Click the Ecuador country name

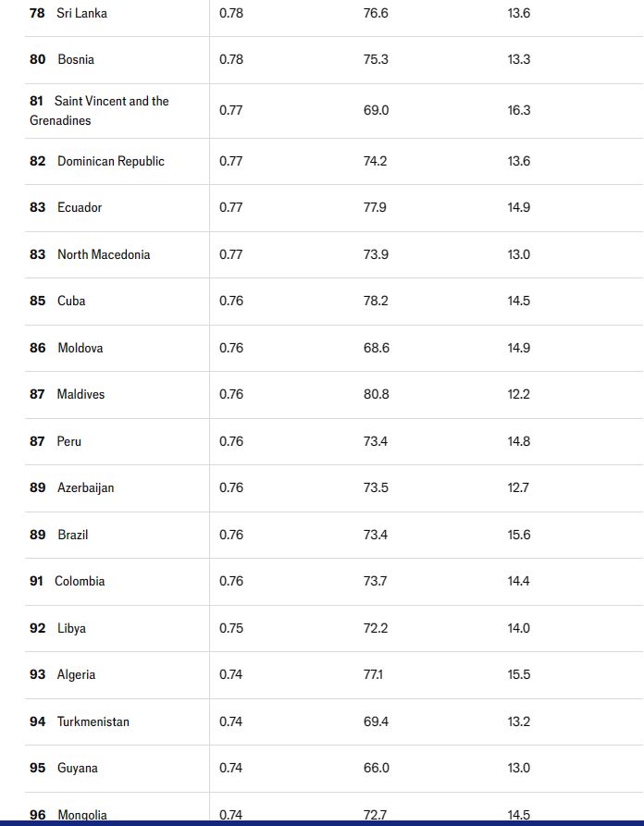(x=80, y=207)
